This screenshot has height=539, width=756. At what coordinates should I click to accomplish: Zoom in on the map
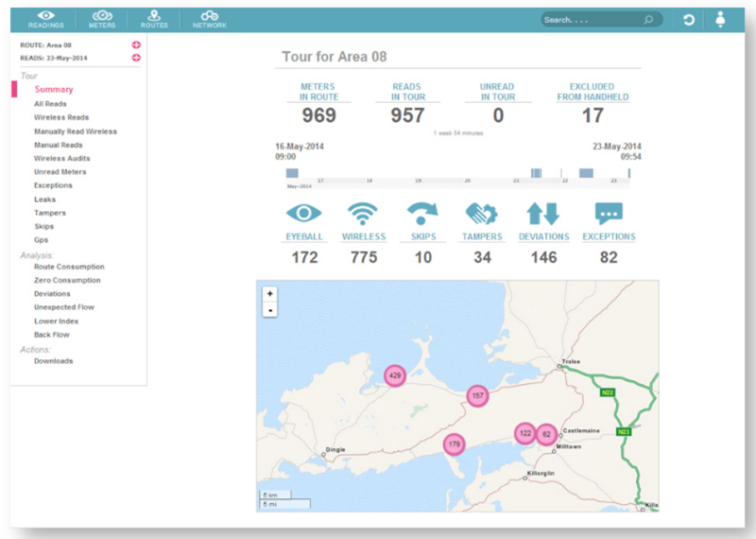point(269,294)
